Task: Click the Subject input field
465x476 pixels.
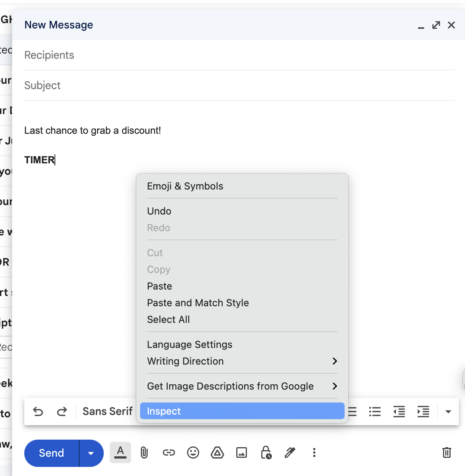Action: 239,86
